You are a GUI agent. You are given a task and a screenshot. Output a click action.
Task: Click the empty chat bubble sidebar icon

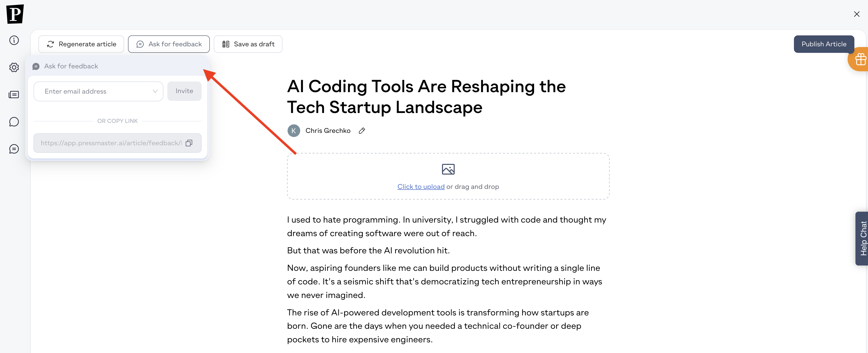point(14,122)
